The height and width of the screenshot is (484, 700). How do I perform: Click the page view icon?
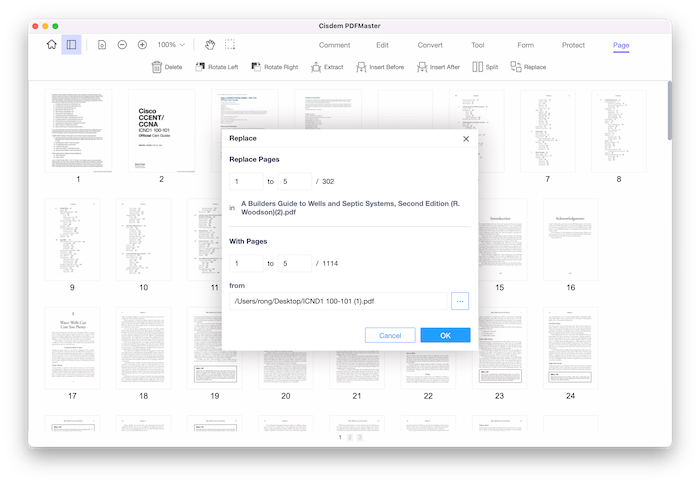(x=102, y=45)
